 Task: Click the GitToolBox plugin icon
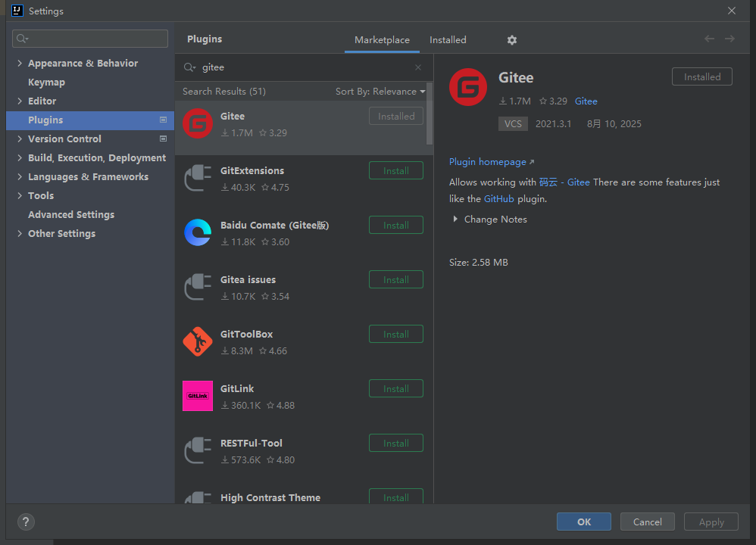pos(198,341)
